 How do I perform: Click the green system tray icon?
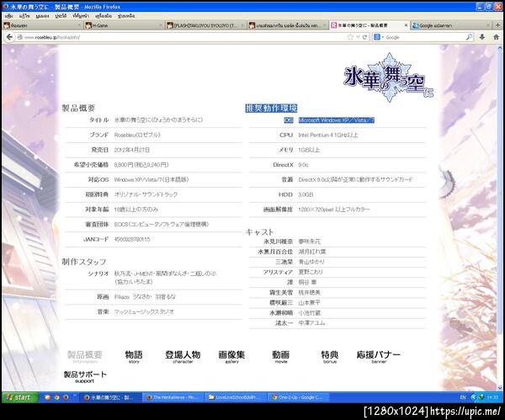click(x=481, y=397)
